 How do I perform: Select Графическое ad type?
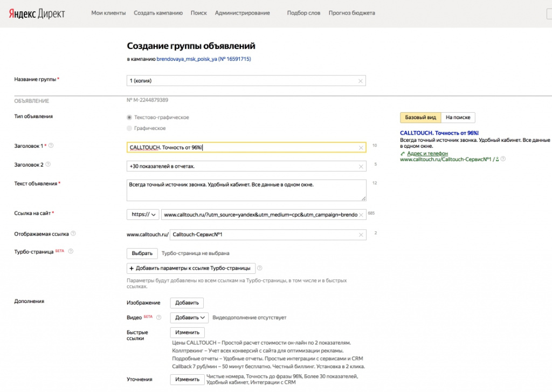(x=129, y=128)
